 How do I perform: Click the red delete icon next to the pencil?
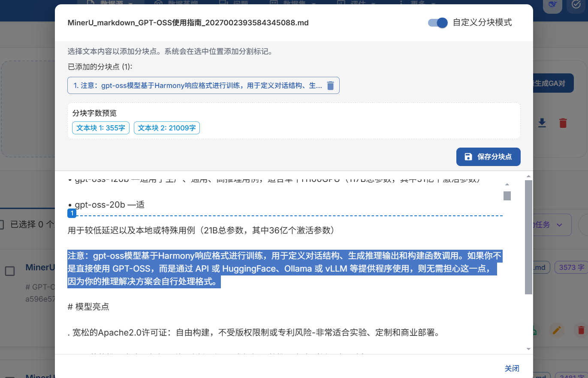point(581,330)
